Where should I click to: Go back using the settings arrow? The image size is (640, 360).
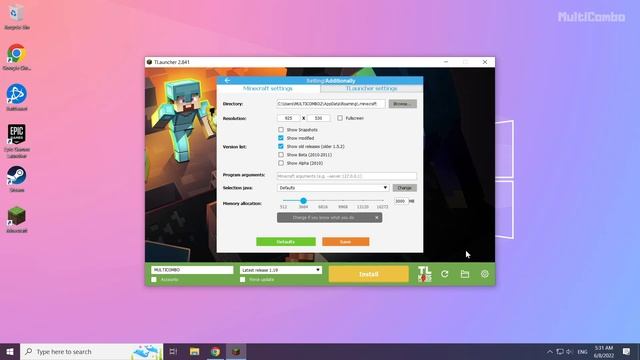coord(227,80)
